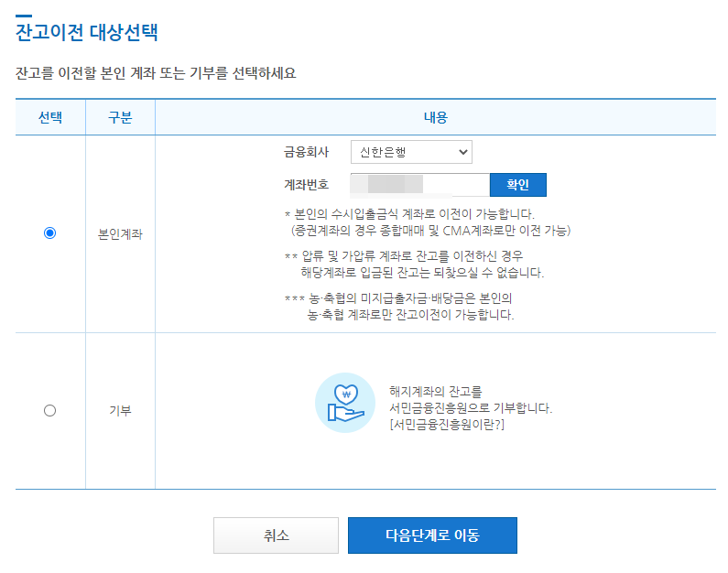Click the 계좌번호 input field
This screenshot has height=573, width=728.
tap(420, 185)
